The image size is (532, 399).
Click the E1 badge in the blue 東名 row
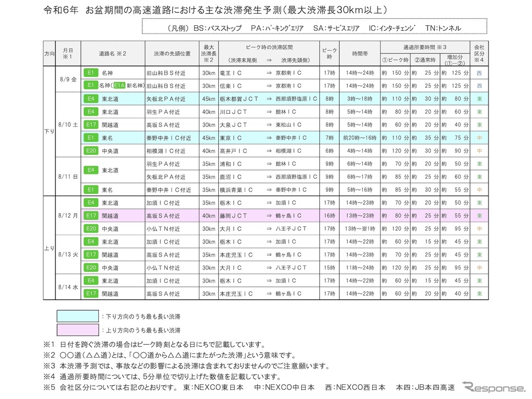91,137
